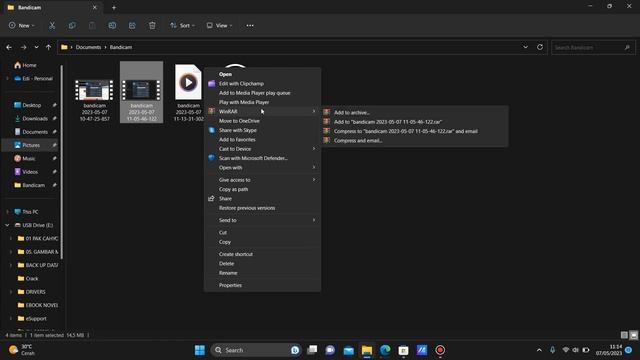Open Pictures in quick access
This screenshot has width=640, height=360.
(31, 145)
